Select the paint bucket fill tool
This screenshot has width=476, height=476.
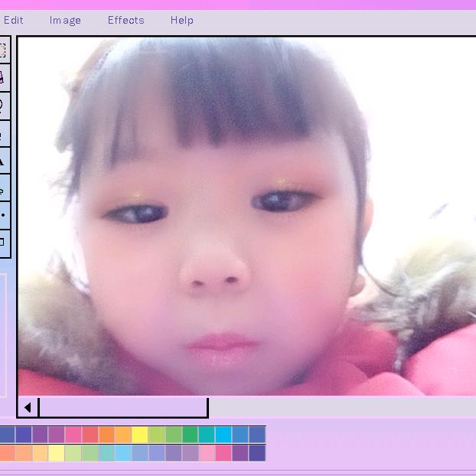click(5, 78)
